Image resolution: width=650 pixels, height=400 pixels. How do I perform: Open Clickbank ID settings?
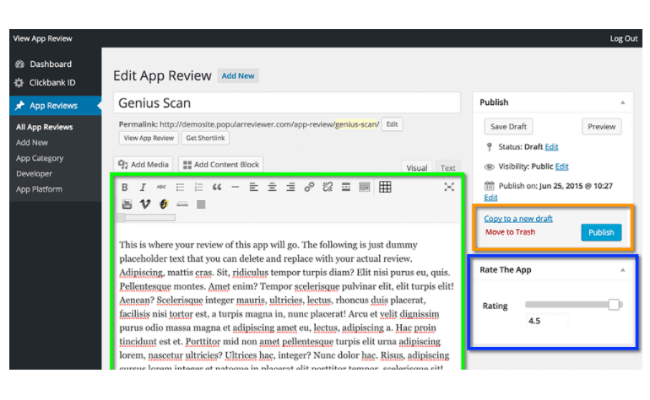tap(52, 83)
